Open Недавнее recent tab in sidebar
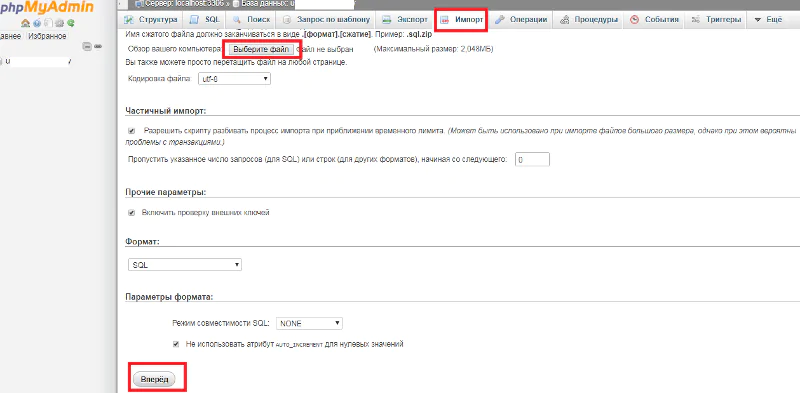Image resolution: width=800 pixels, height=393 pixels. coord(11,36)
